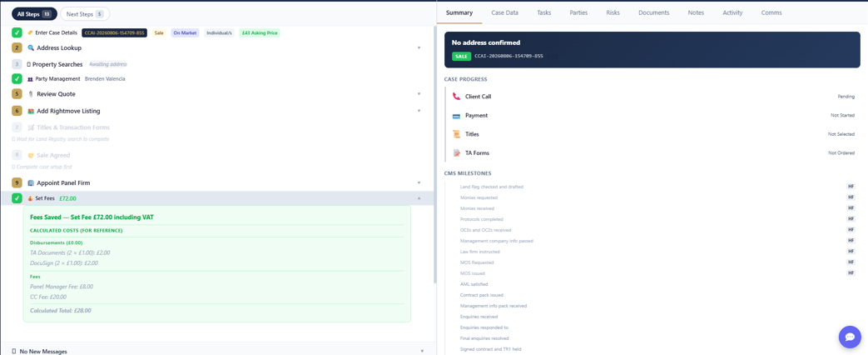Open the Case Data tab

click(505, 12)
